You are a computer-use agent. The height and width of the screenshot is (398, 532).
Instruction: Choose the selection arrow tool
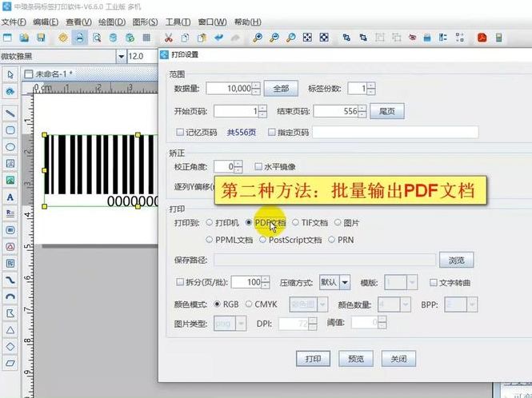pos(10,74)
